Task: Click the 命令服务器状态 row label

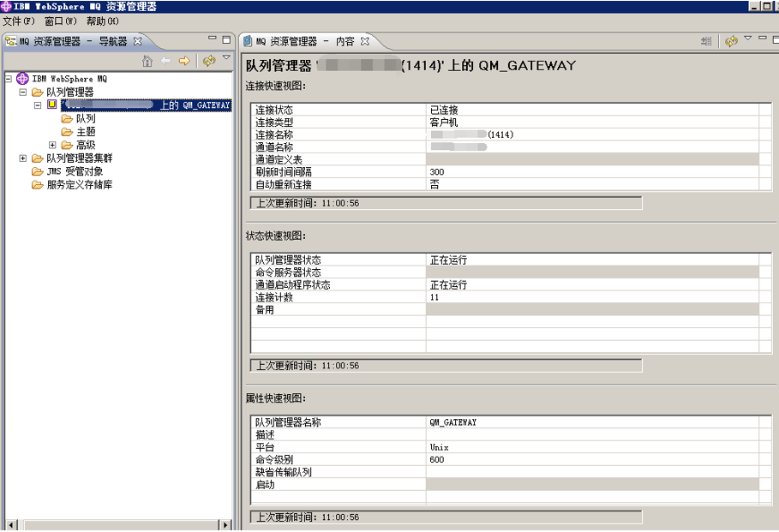Action: 288,272
